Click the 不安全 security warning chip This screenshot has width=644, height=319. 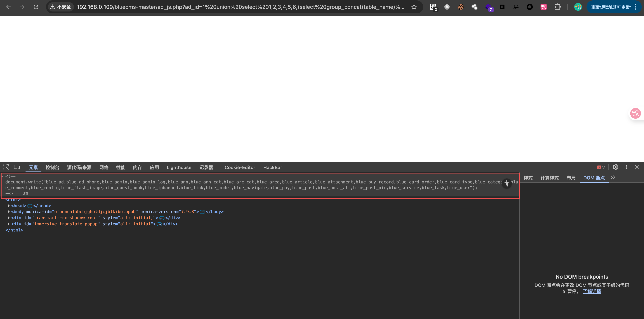coord(61,7)
